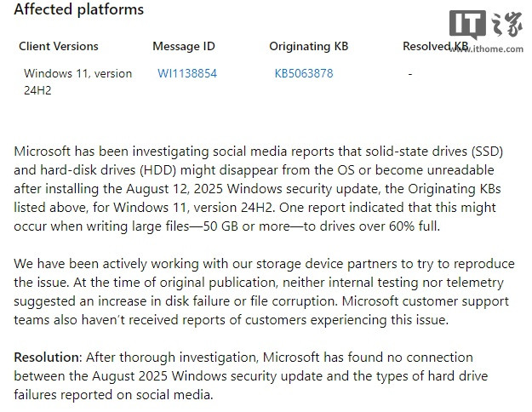This screenshot has width=532, height=412.
Task: Select the Message ID column header
Action: 183,46
